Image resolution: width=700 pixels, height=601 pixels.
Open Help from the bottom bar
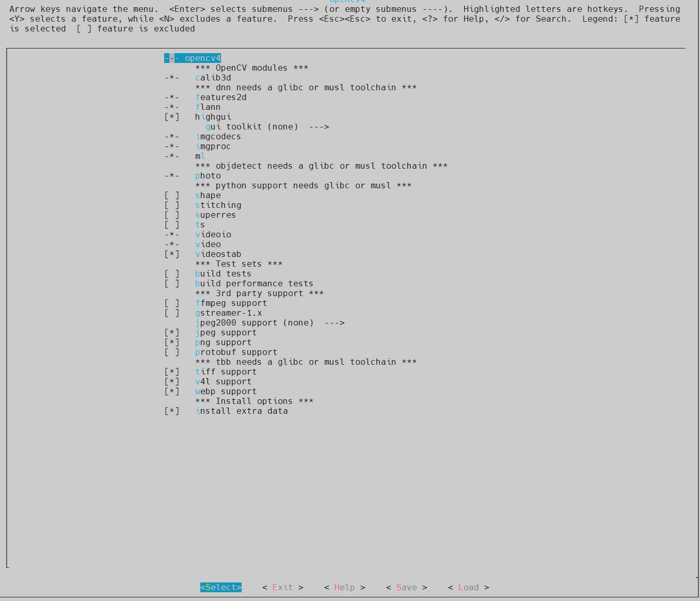345,588
